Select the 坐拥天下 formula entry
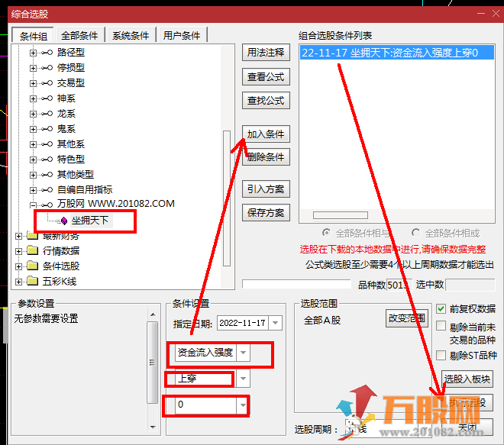This screenshot has width=504, height=445. 90,221
